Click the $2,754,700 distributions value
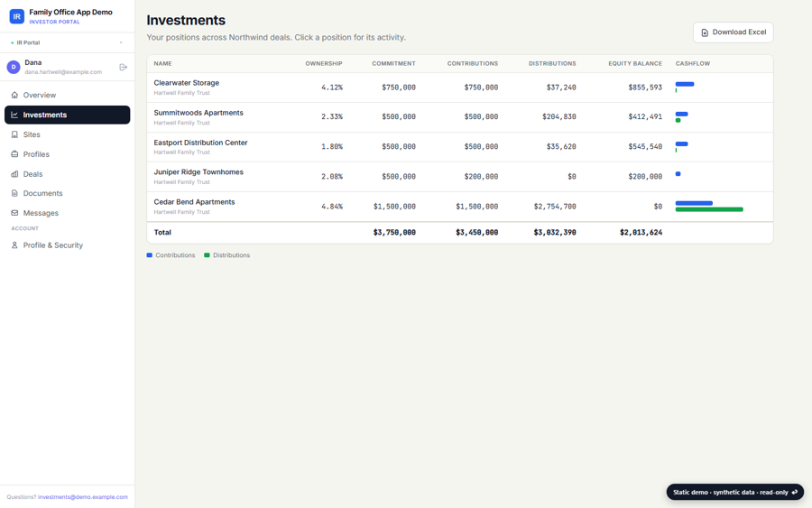 tap(555, 207)
